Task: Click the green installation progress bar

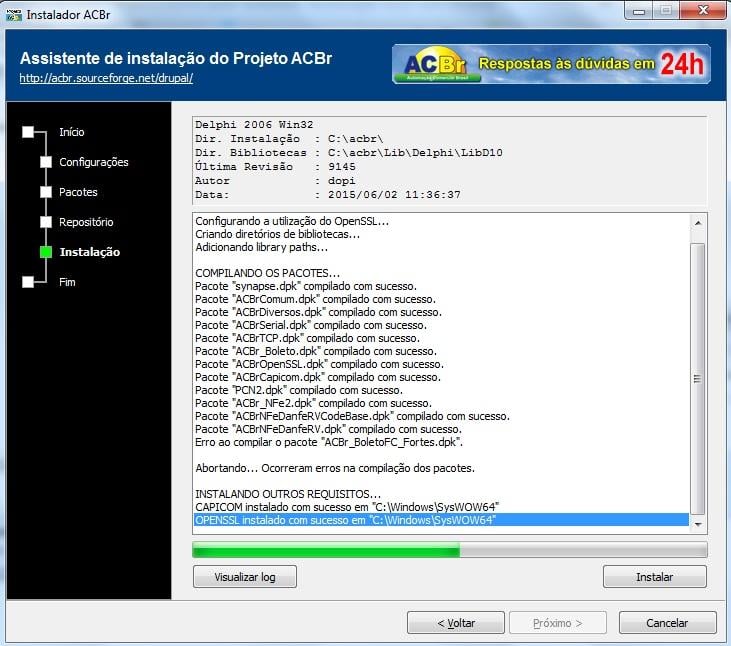Action: (449, 550)
